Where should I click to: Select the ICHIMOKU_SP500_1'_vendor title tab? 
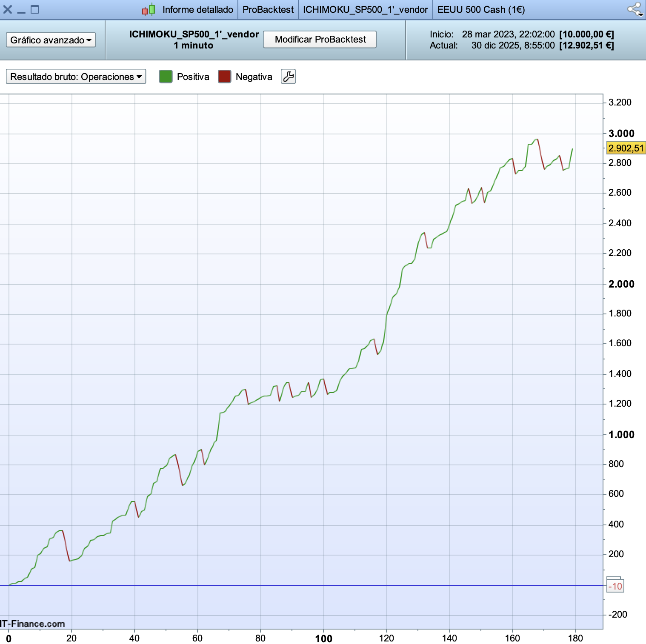[x=365, y=9]
